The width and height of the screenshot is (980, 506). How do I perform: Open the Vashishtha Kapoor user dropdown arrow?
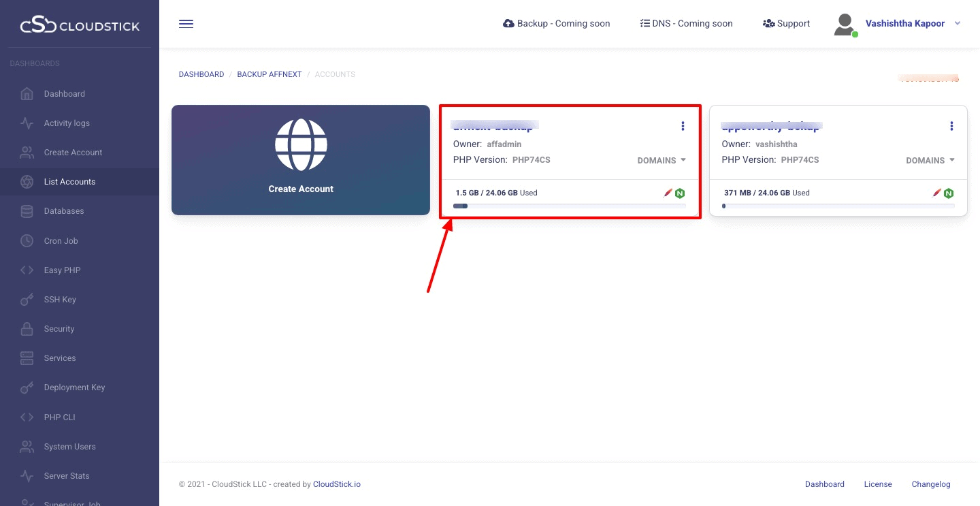(x=958, y=24)
